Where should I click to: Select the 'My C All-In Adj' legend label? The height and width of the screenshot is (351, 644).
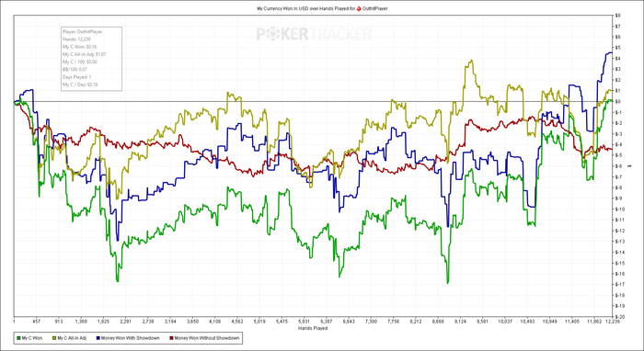coord(72,338)
